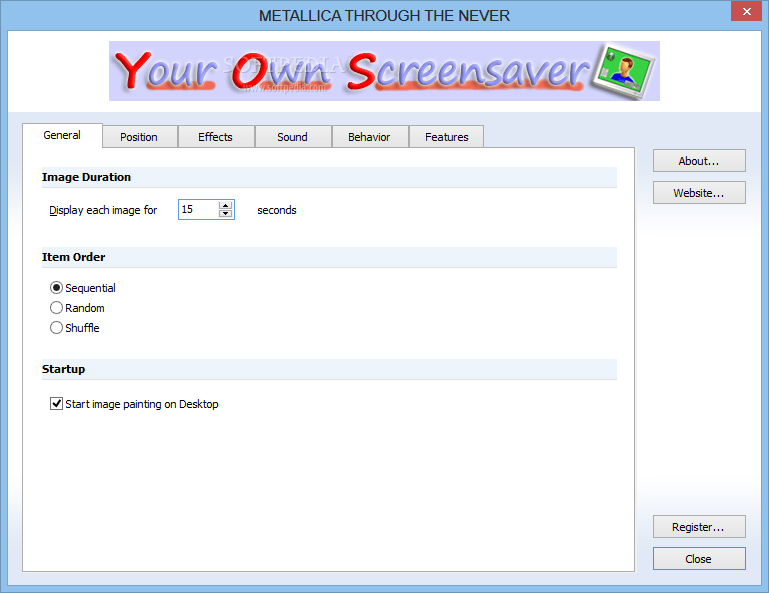This screenshot has height=593, width=769.
Task: Click the 'seconds' label
Action: [x=277, y=210]
